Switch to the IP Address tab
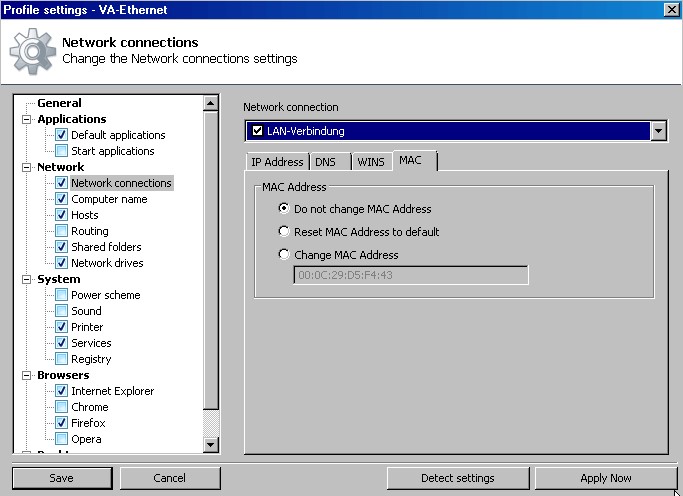The height and width of the screenshot is (496, 683). pos(277,162)
